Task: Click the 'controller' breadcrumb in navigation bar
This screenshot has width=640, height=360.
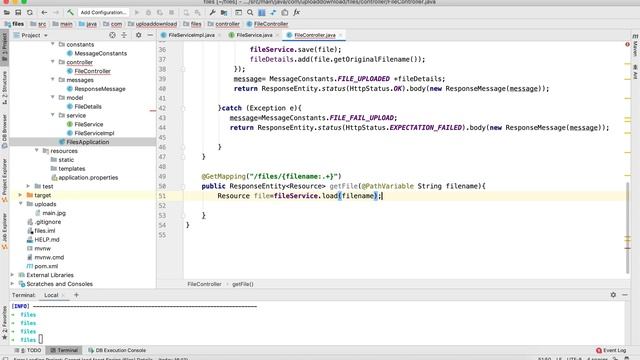Action: [x=227, y=24]
